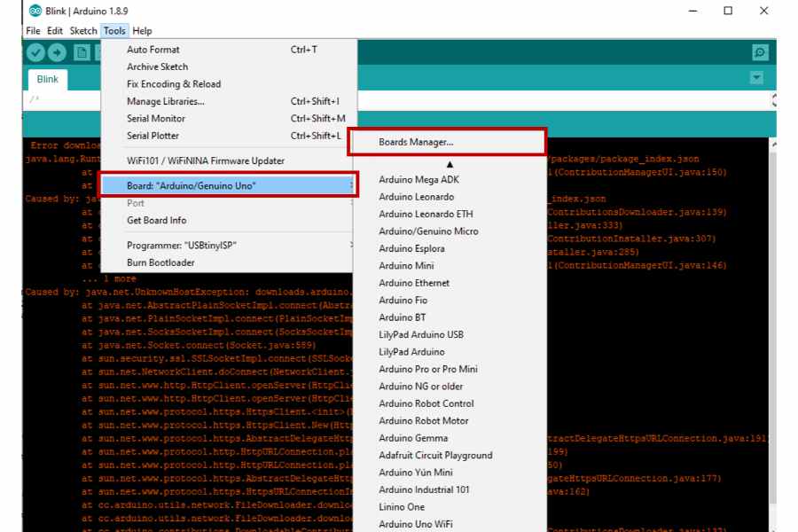Click the New sketch icon

pyautogui.click(x=82, y=52)
